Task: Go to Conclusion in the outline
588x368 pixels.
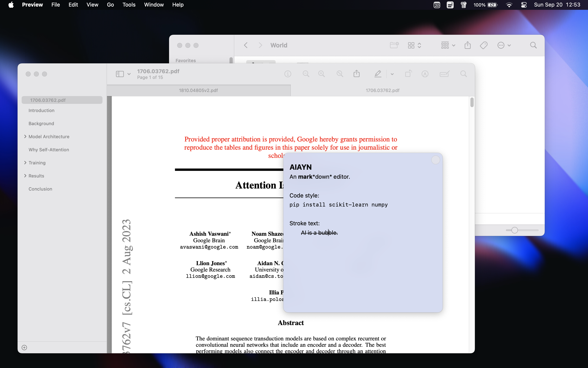Action: click(40, 189)
